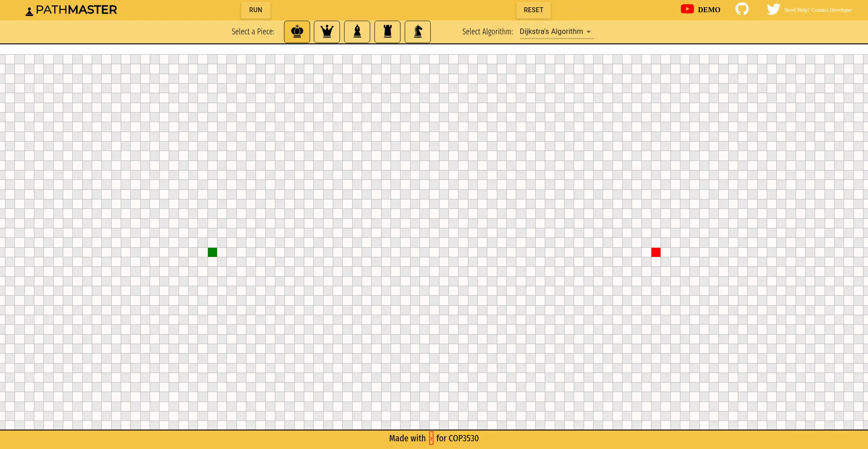Click the red target node

point(656,252)
